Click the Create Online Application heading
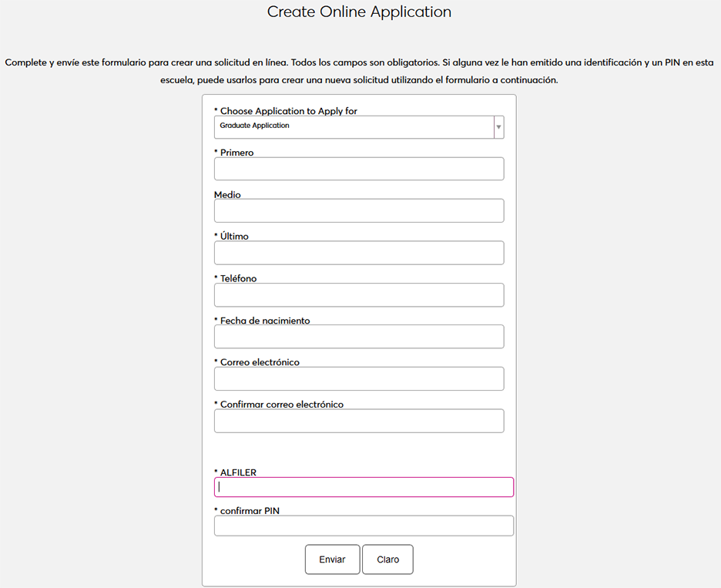The image size is (721, 588). pyautogui.click(x=359, y=12)
